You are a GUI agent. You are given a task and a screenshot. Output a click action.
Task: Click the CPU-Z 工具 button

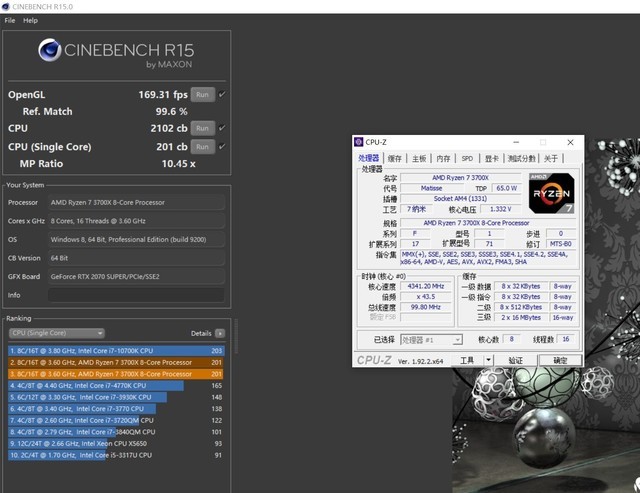tap(467, 360)
